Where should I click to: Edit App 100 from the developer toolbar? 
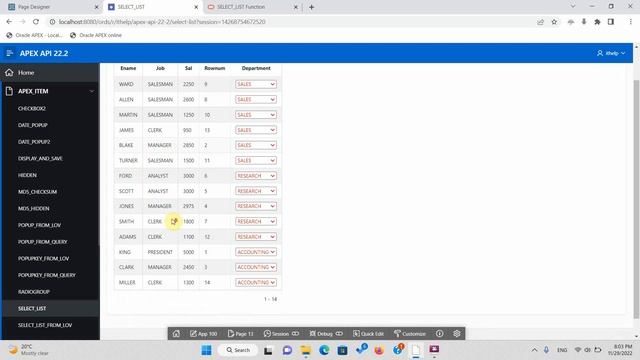coord(203,333)
